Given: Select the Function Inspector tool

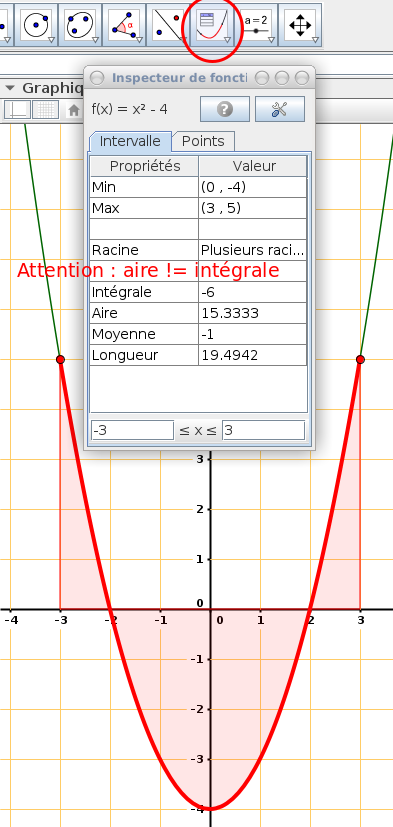Looking at the screenshot, I should click(x=212, y=25).
